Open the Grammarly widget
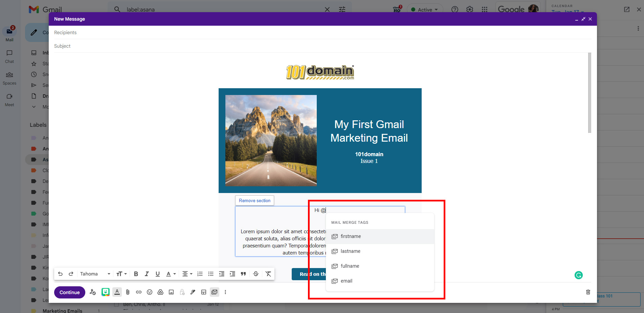Screen dimensions: 644x313 click(579, 275)
